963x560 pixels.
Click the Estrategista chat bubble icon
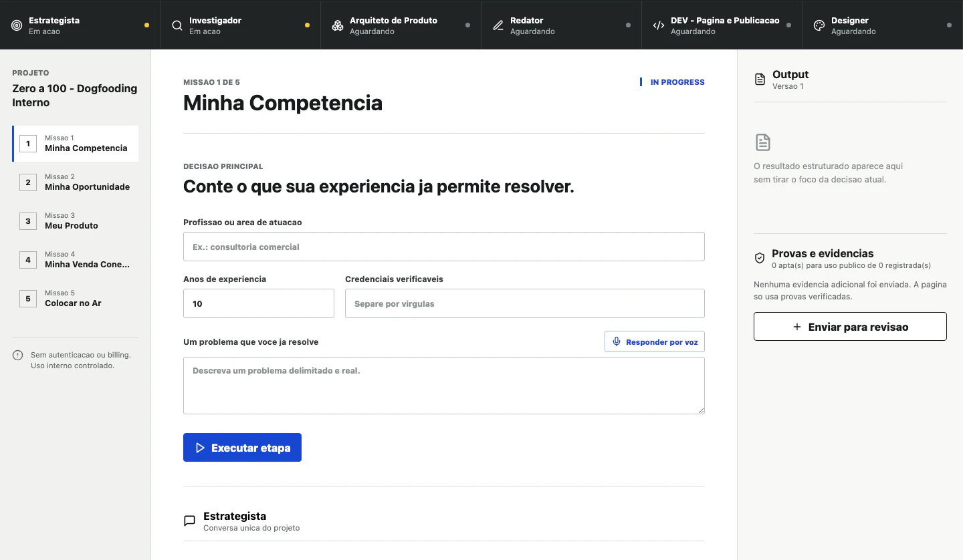pos(189,521)
